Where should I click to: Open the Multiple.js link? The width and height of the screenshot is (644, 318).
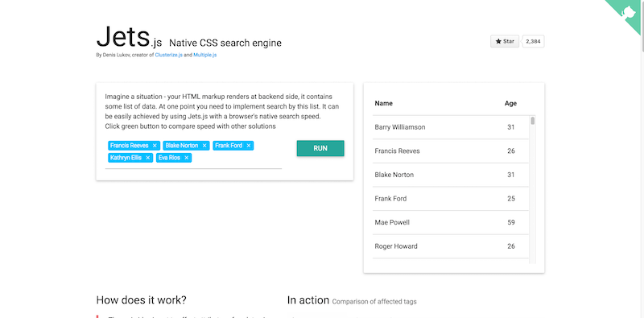pyautogui.click(x=205, y=55)
